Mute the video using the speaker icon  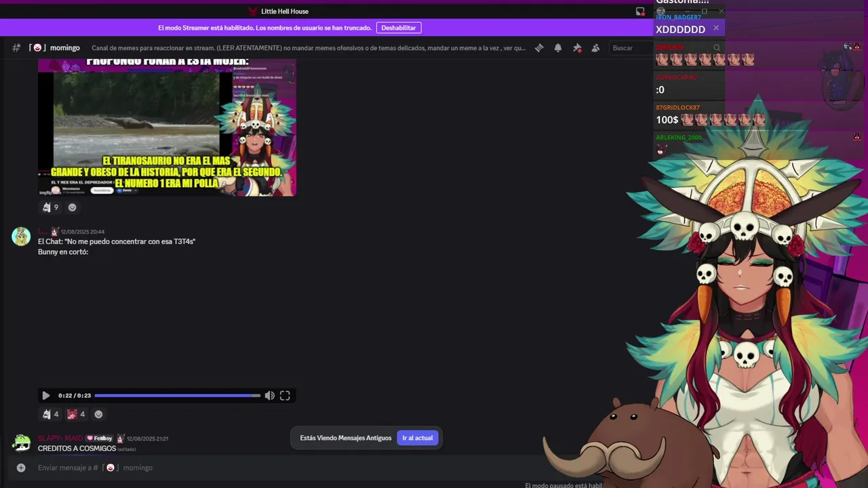pyautogui.click(x=269, y=396)
